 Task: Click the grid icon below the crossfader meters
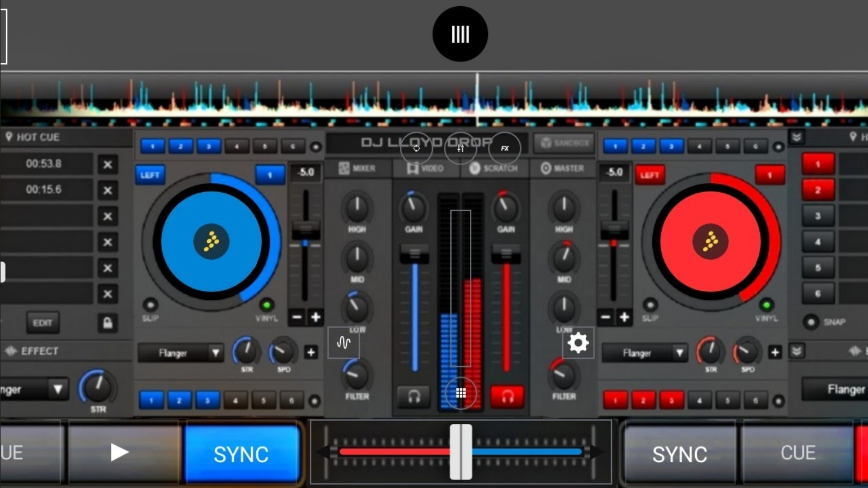pyautogui.click(x=460, y=392)
